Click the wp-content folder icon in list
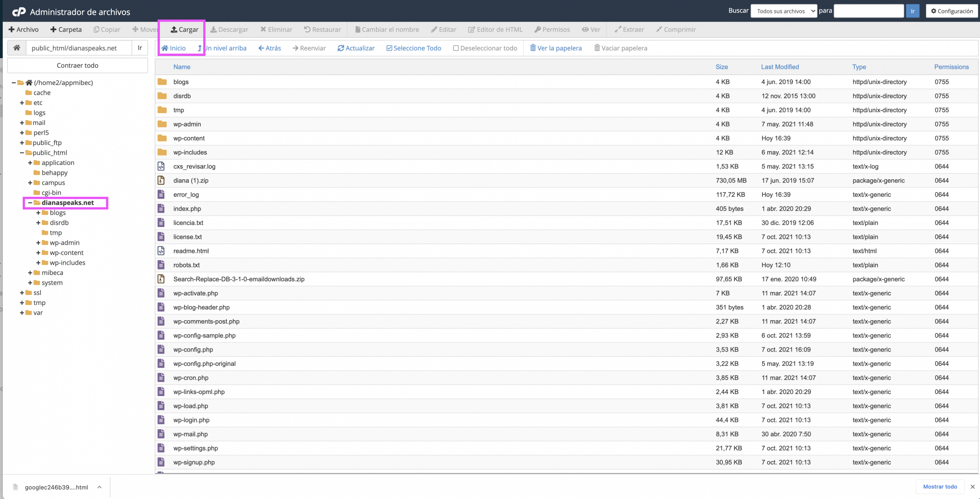Screen dimensions: 980x499 162,138
